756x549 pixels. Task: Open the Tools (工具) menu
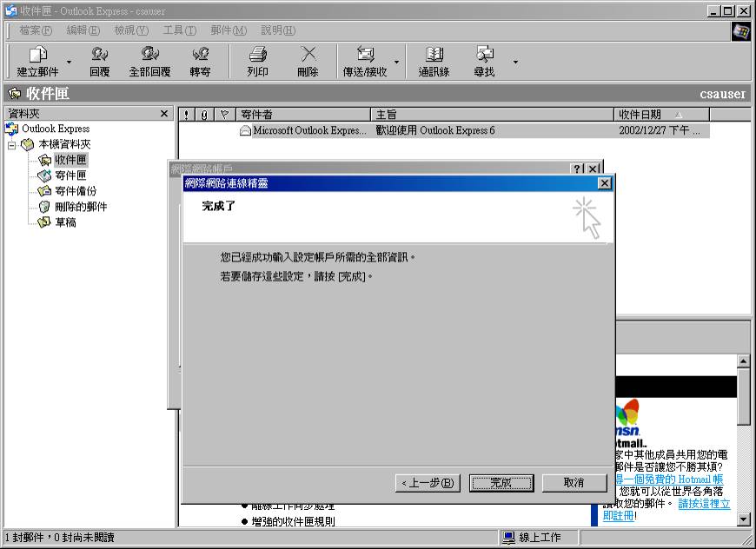click(179, 30)
